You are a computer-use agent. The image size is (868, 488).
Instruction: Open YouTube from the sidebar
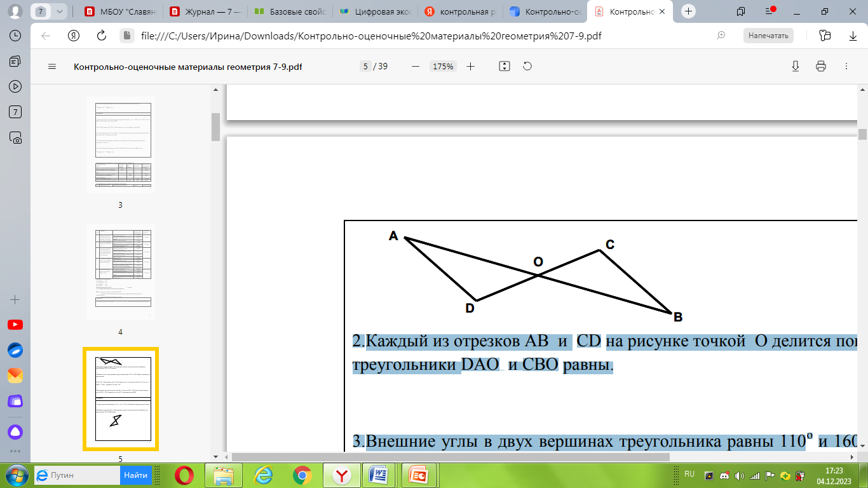pos(15,325)
